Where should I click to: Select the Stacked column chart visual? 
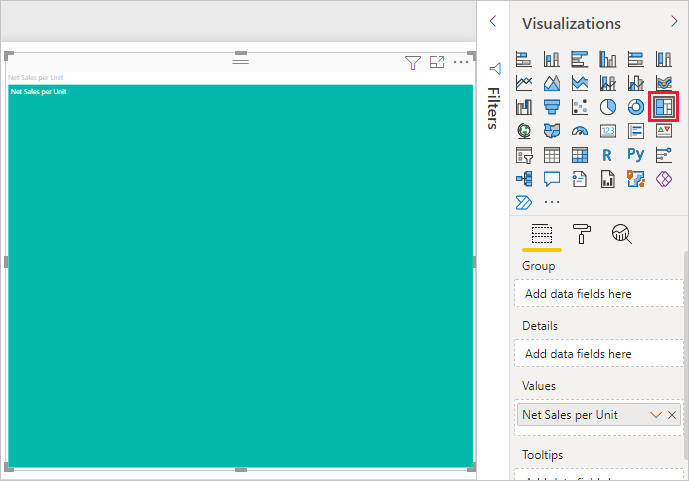click(x=552, y=59)
